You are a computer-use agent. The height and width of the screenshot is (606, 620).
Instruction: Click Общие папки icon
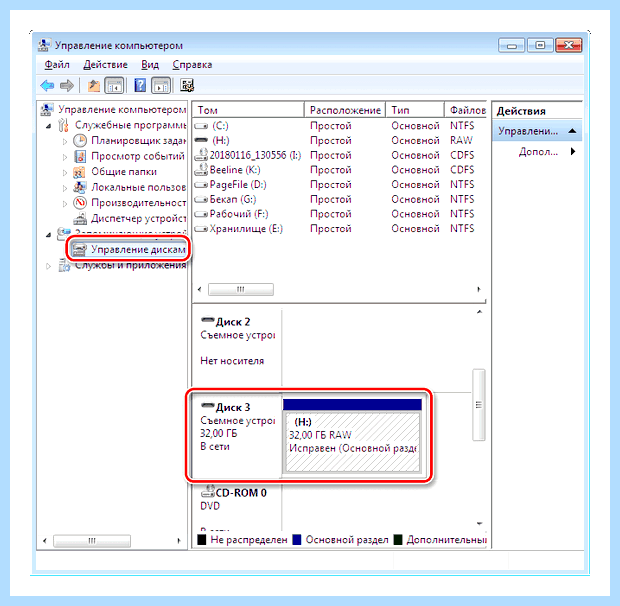[x=80, y=172]
